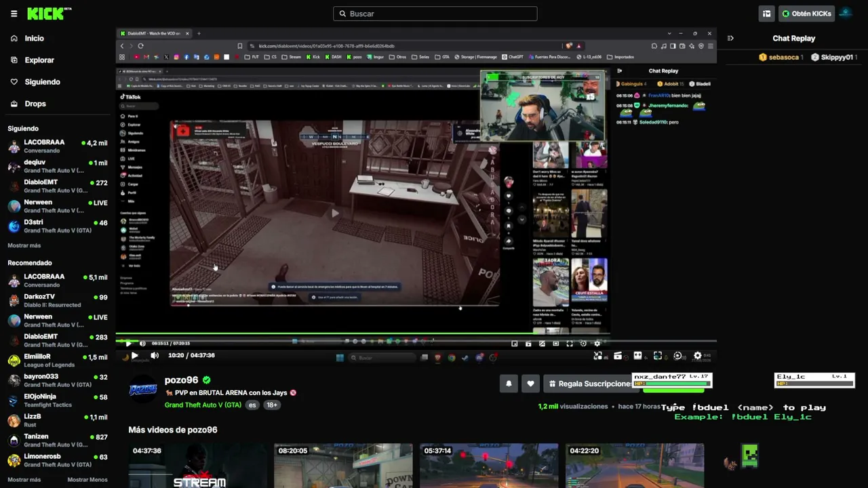The height and width of the screenshot is (488, 868).
Task: Open the store icon next to Obtén KICKs
Action: tap(766, 14)
